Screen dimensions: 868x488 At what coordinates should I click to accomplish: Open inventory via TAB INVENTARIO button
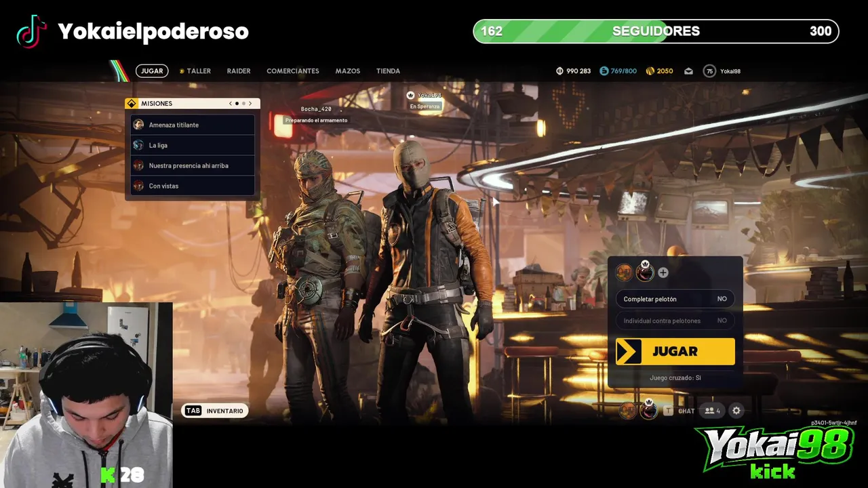tap(214, 411)
